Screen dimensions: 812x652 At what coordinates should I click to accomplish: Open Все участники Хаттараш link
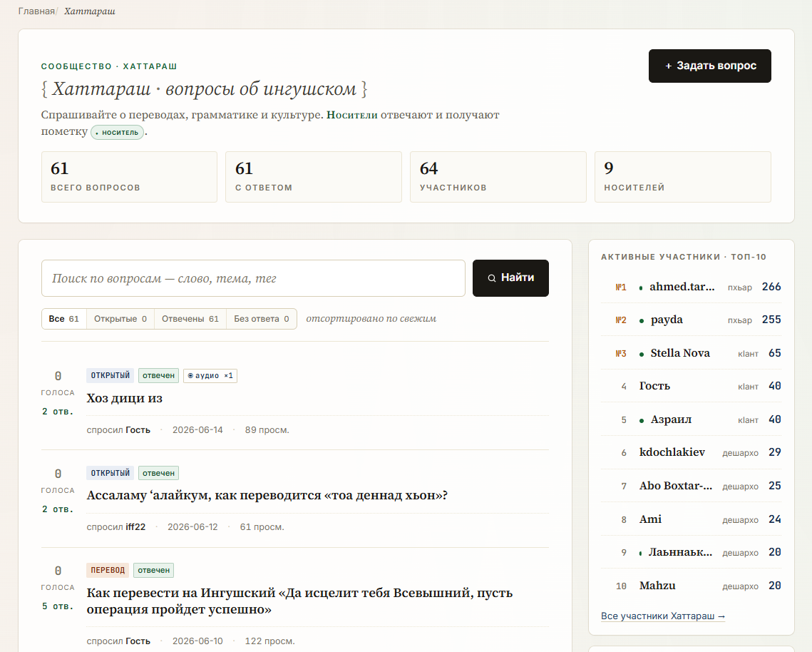point(663,616)
